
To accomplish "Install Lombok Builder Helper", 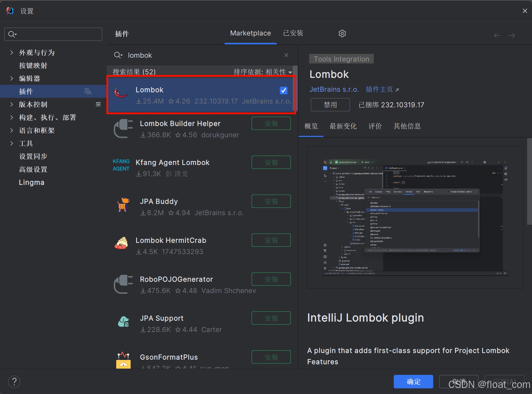I will (x=271, y=123).
